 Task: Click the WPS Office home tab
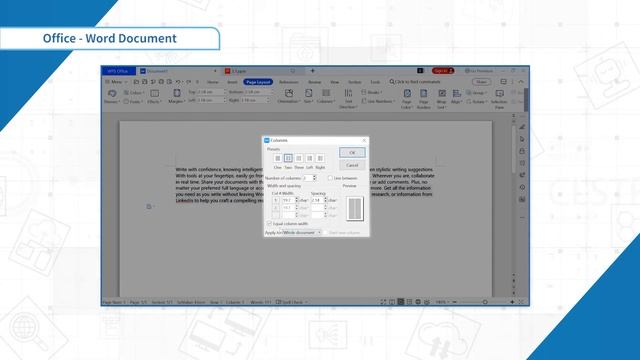pos(118,71)
